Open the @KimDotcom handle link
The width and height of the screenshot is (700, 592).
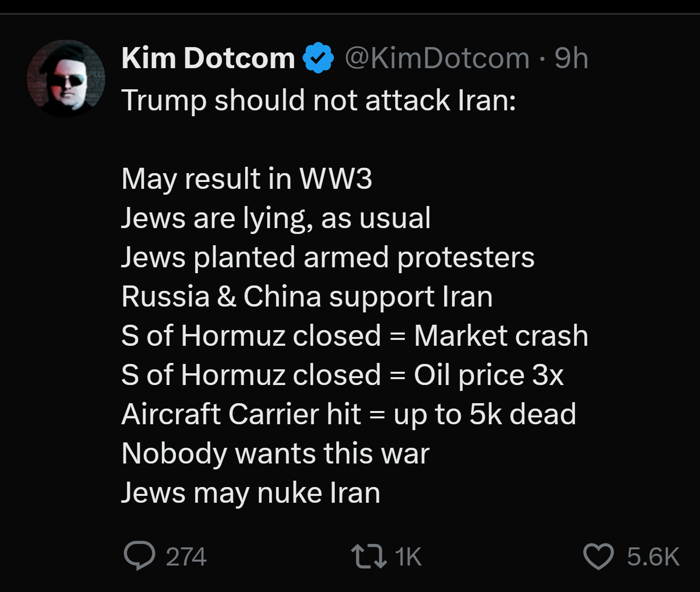coord(437,58)
